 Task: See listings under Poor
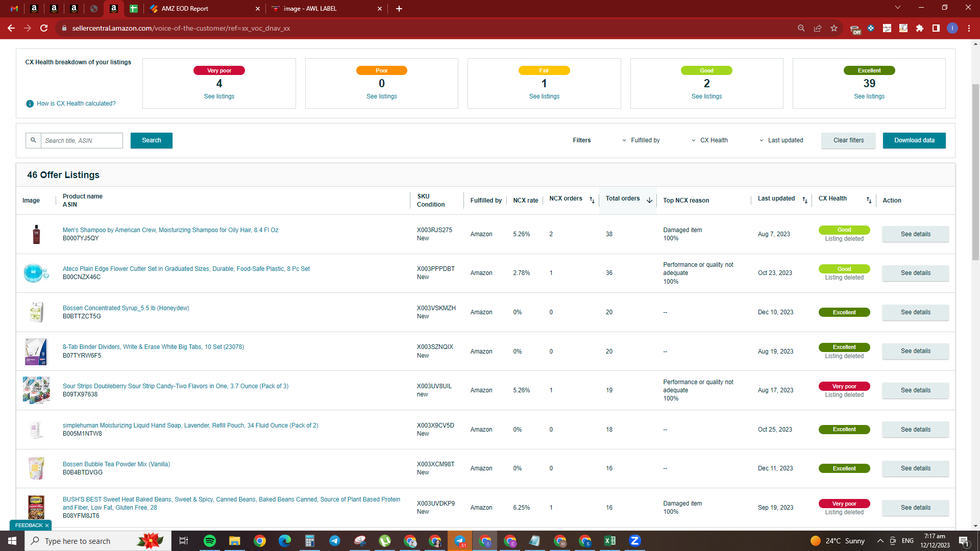[381, 96]
